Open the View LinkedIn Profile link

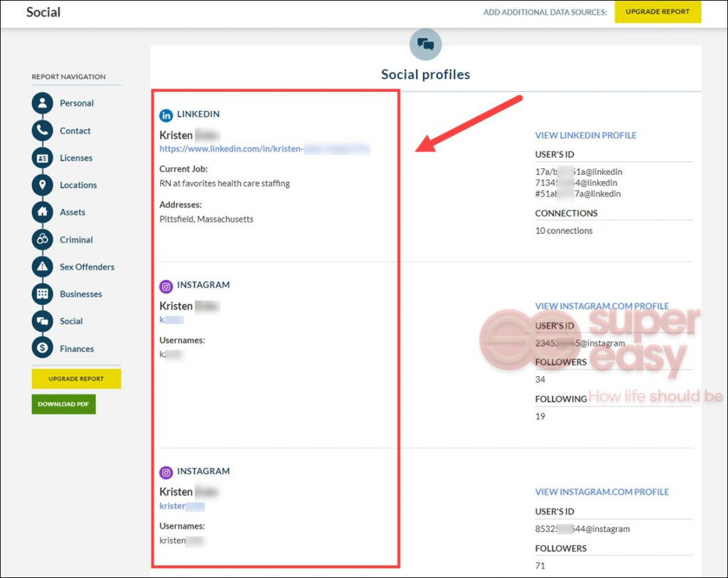(586, 136)
